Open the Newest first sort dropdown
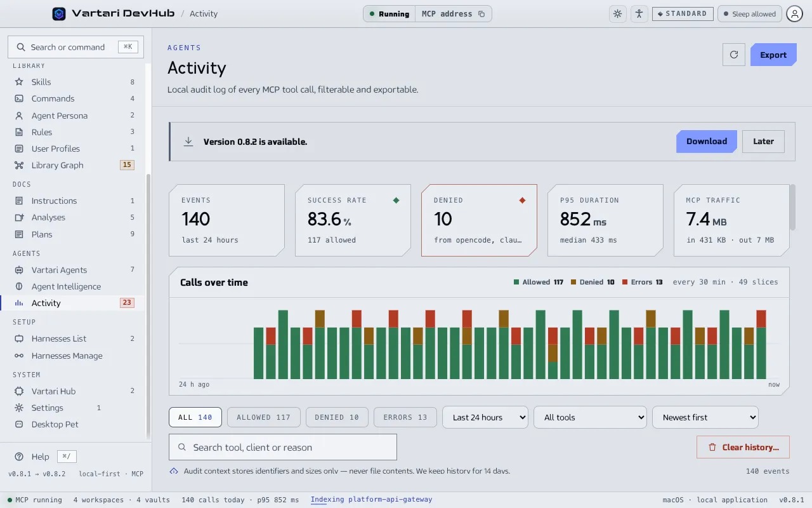Viewport: 812px width, 508px height. point(705,417)
